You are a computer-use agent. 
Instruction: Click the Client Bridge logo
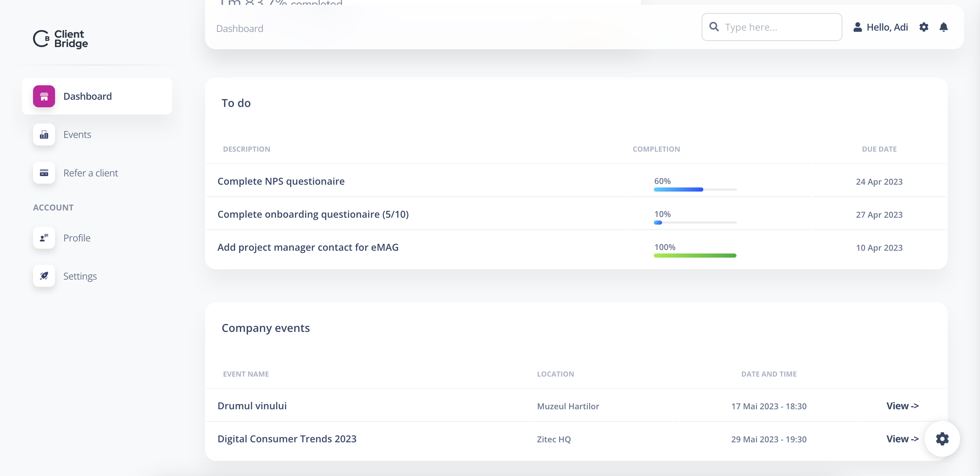coord(60,39)
